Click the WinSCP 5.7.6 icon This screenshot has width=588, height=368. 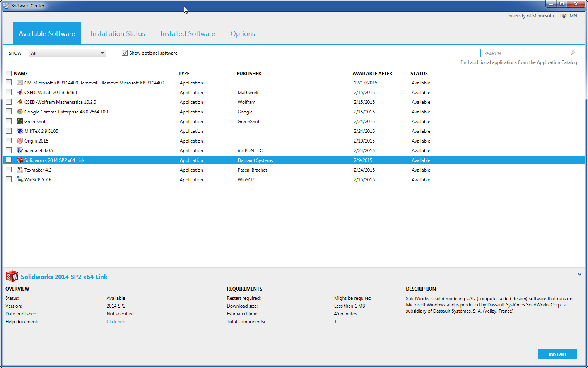[x=20, y=179]
